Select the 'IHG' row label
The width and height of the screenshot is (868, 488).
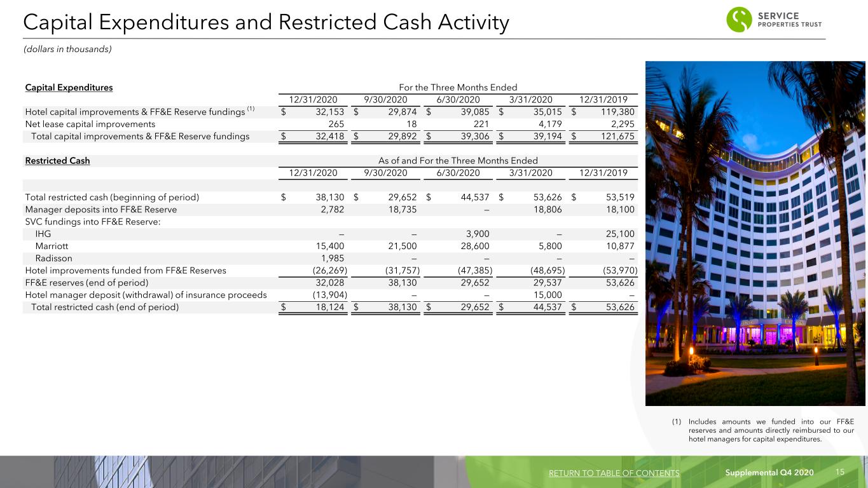coord(43,233)
